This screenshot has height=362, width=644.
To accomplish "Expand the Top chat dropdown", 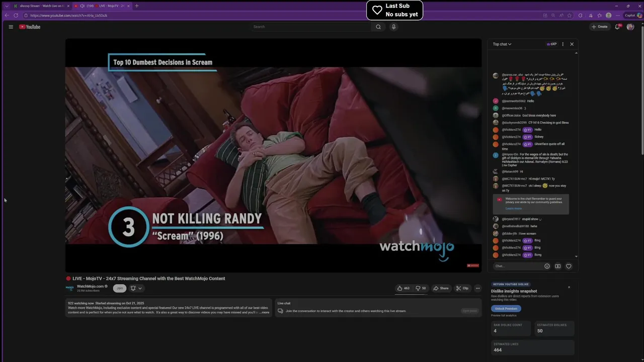I will 502,44.
